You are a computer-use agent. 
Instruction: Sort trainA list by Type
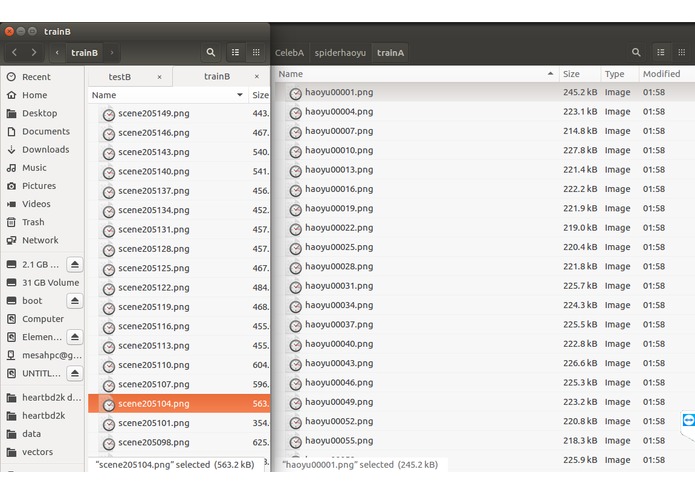(x=620, y=74)
